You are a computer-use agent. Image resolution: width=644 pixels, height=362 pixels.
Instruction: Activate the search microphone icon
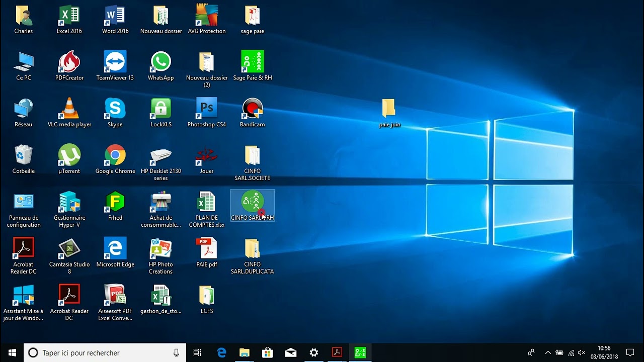[x=176, y=353]
